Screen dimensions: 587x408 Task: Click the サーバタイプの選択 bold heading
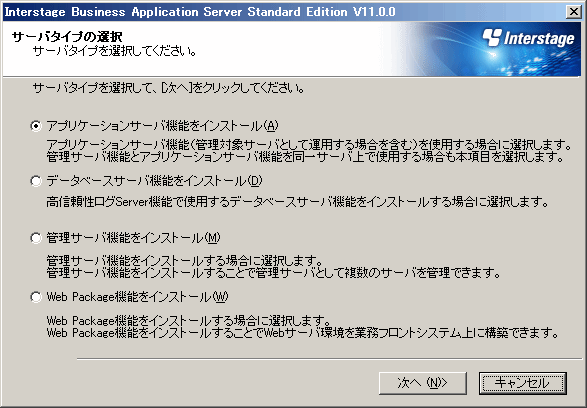(x=67, y=37)
